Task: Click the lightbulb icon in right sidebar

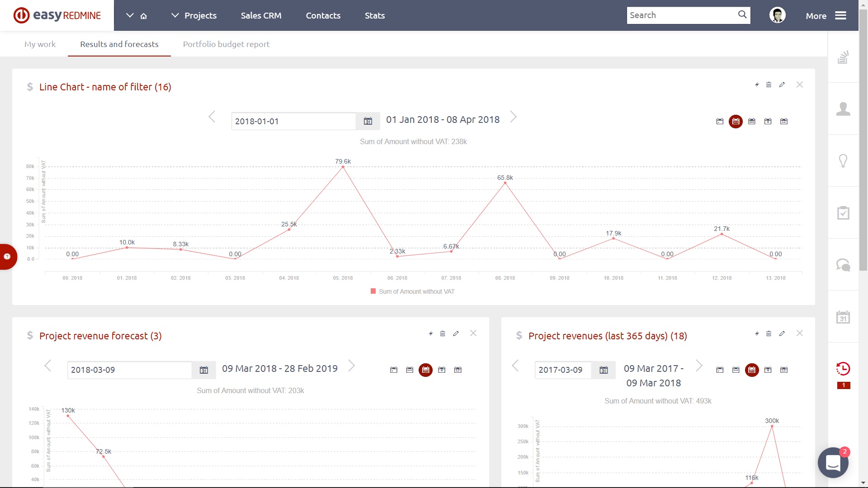Action: click(843, 161)
